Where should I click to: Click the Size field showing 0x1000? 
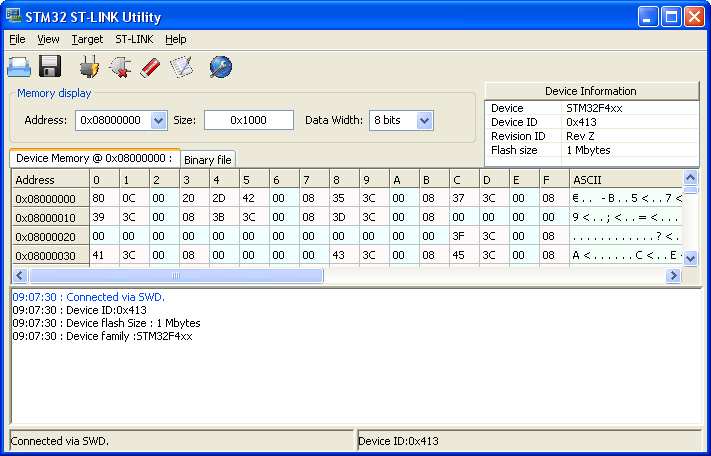tap(248, 120)
